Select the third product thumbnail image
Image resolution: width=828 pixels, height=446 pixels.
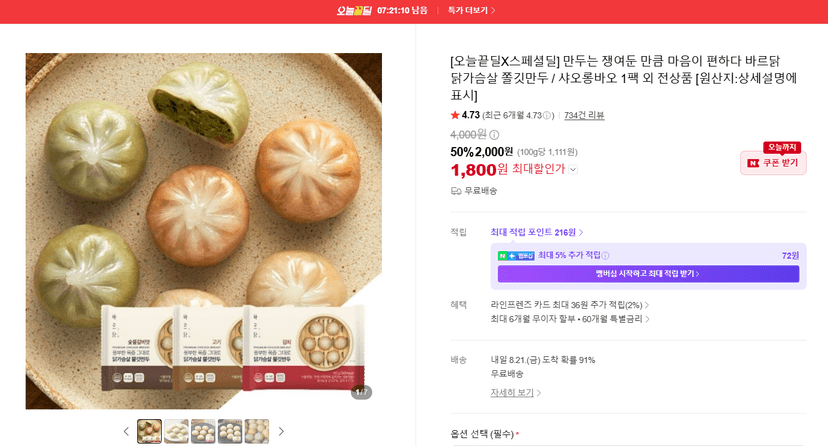[x=203, y=431]
